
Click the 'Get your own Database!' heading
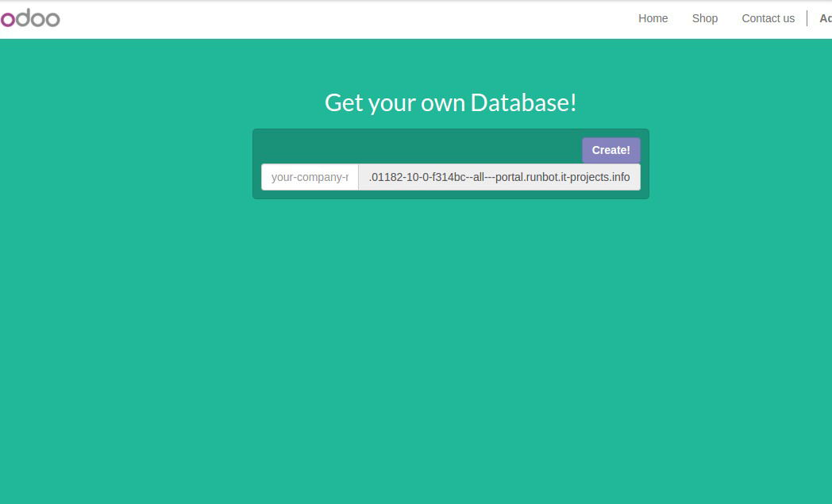coord(450,102)
